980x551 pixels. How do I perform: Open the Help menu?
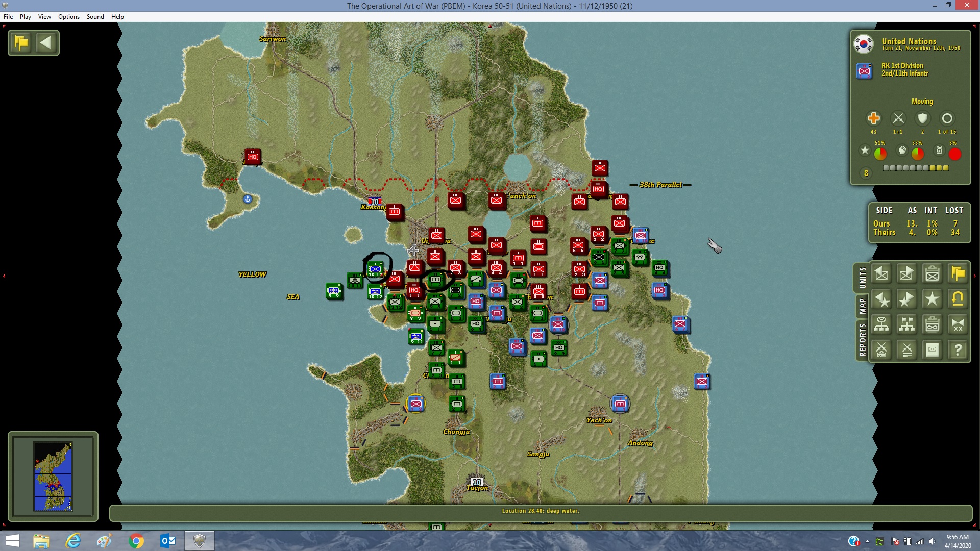[x=117, y=17]
